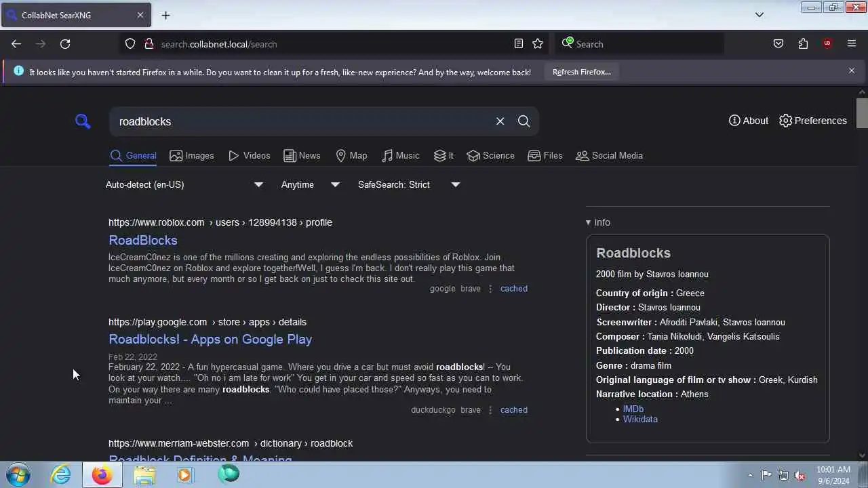This screenshot has width=868, height=488.
Task: Open tracking protection shield icon
Action: pos(130,44)
